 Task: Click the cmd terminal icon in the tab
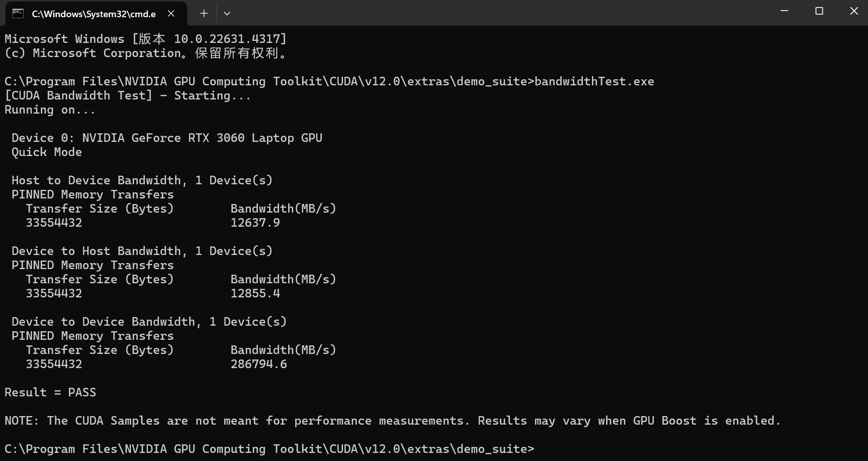[18, 14]
